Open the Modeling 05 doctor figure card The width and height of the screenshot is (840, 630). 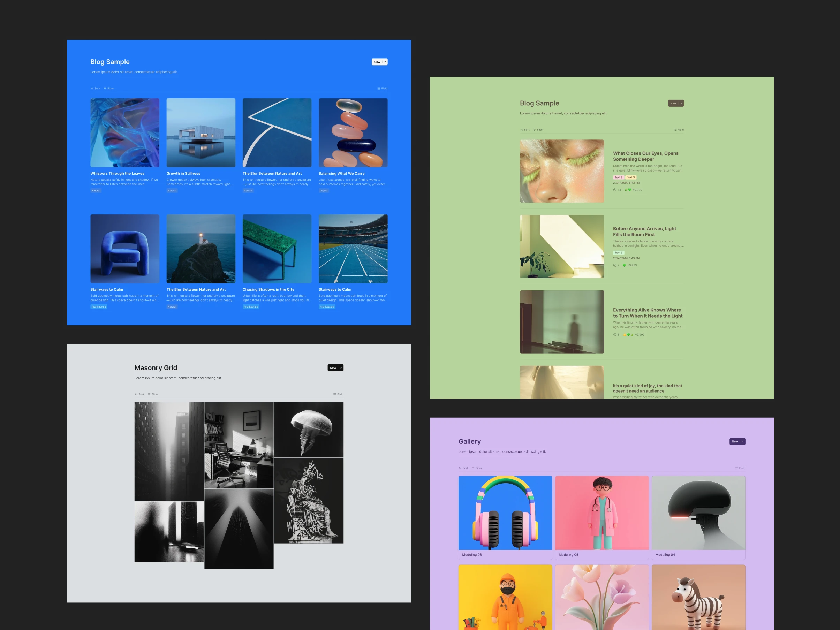[x=602, y=518]
